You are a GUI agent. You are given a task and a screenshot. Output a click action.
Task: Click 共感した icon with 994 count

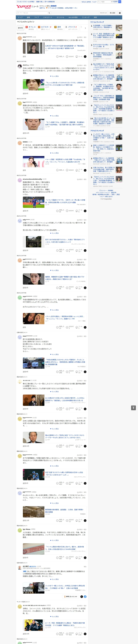[x=57, y=133]
